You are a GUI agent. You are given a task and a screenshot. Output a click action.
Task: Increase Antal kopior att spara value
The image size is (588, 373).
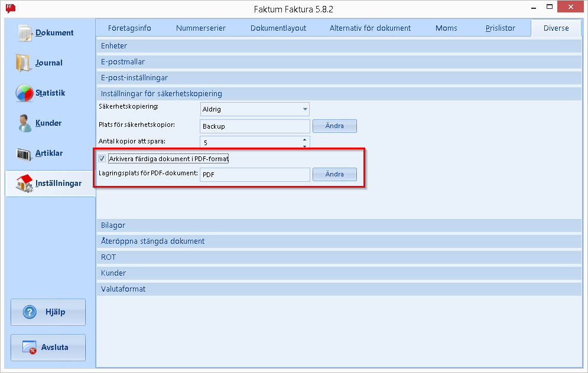pos(304,140)
